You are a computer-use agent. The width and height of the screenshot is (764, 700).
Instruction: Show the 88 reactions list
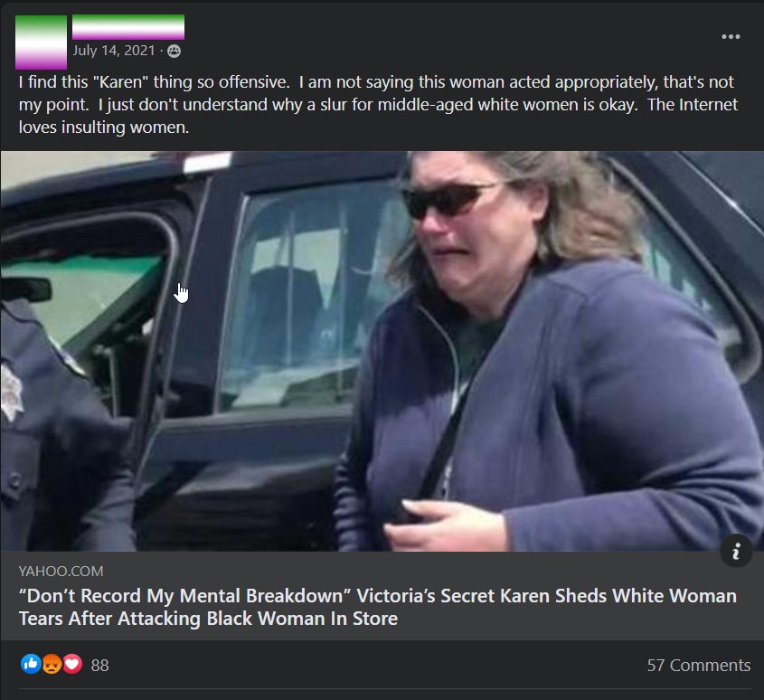click(x=99, y=666)
